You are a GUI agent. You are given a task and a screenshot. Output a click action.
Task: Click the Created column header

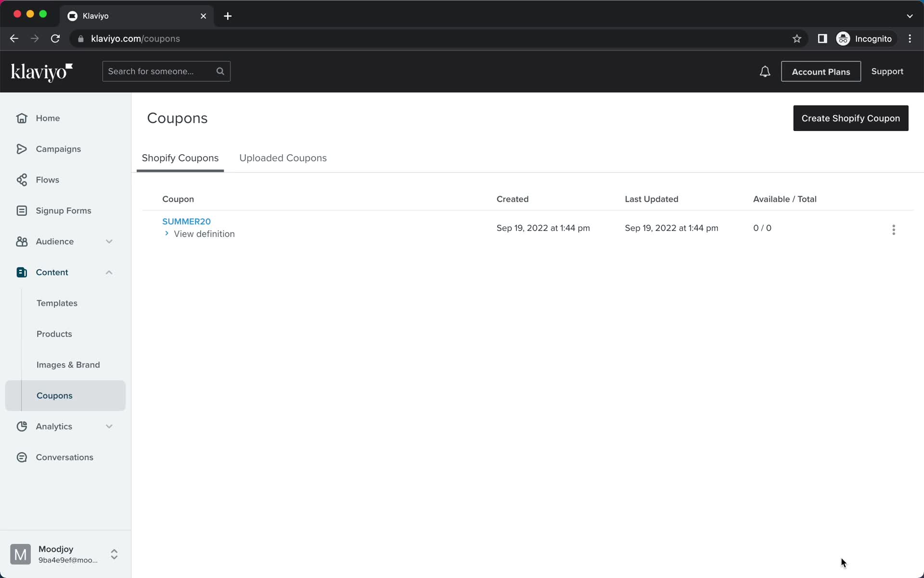pyautogui.click(x=513, y=199)
